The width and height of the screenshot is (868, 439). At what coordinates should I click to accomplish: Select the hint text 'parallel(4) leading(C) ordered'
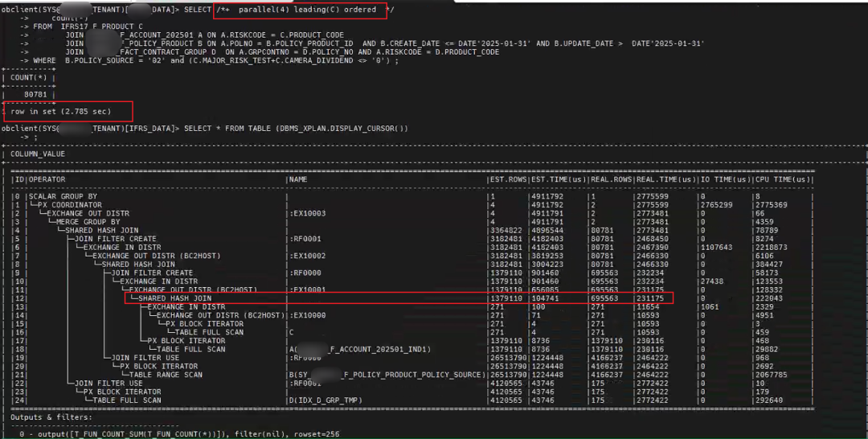[307, 10]
